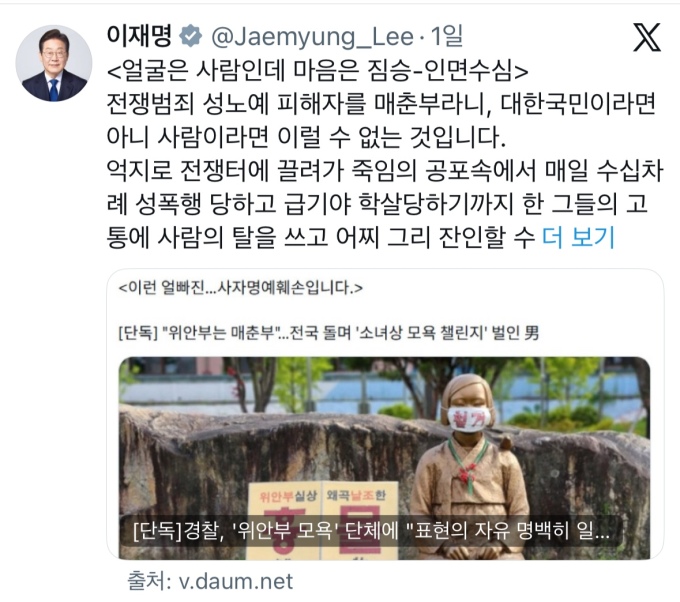Viewport: 680px width, 602px height.
Task: Click the blue verified badge icon
Action: [191, 36]
